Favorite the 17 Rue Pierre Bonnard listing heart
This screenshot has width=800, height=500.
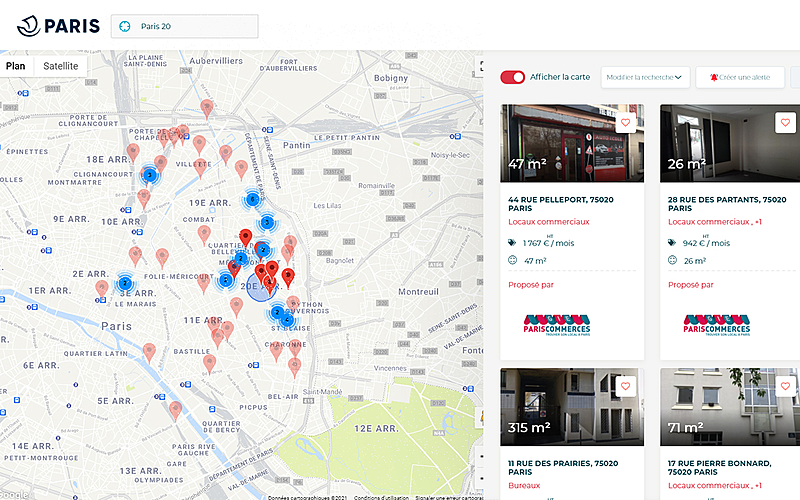point(785,386)
